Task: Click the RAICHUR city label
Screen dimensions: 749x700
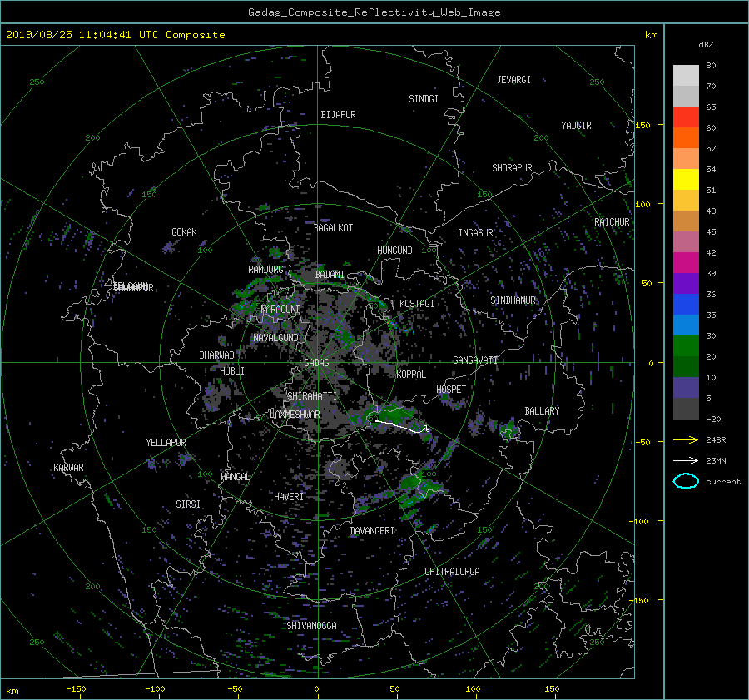Action: (612, 222)
